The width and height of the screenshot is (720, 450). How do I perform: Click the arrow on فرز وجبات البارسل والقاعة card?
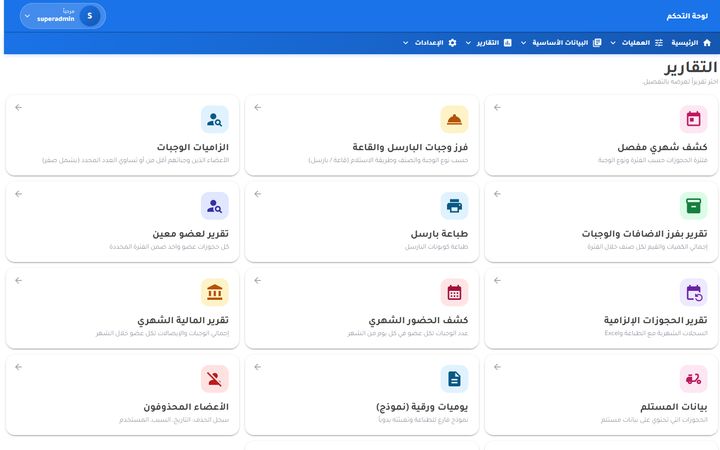tap(258, 107)
